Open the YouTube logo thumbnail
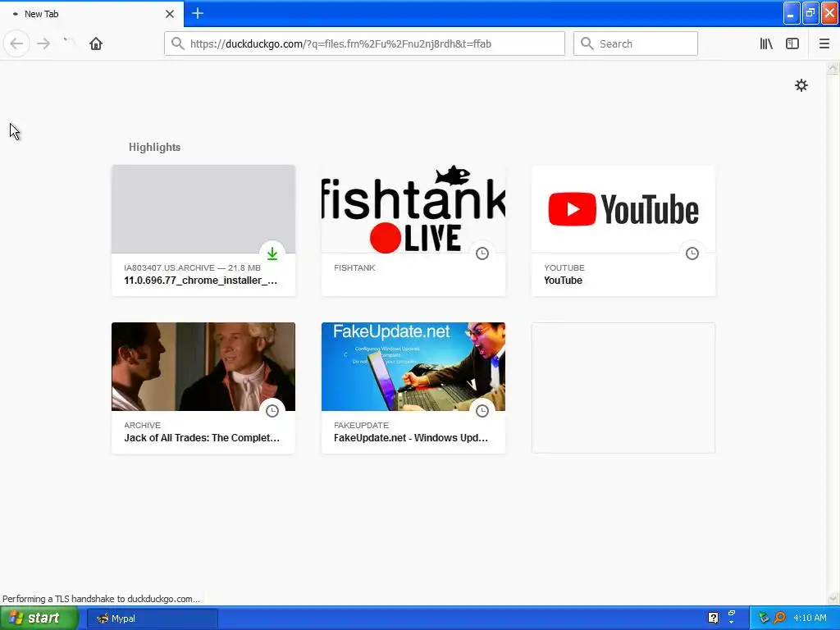 point(623,209)
